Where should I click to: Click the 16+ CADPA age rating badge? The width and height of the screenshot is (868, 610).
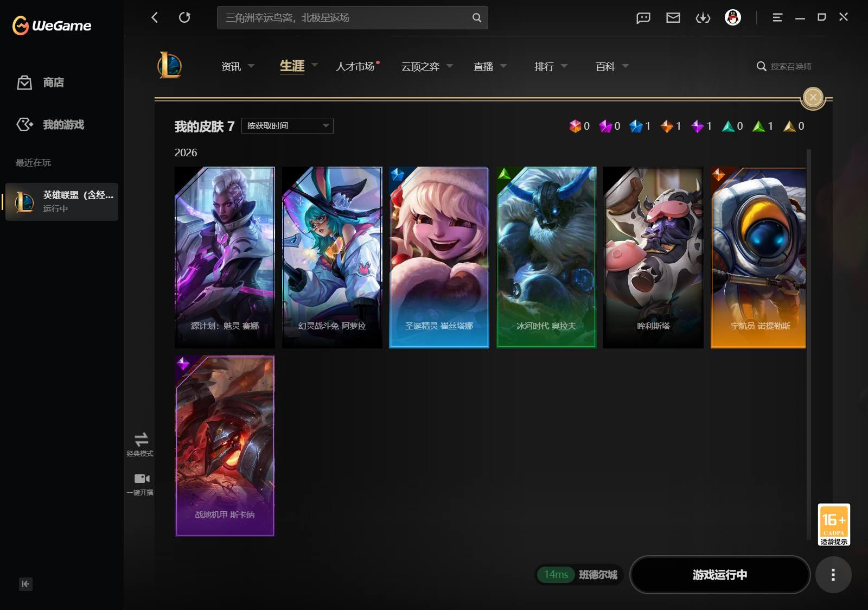[834, 524]
